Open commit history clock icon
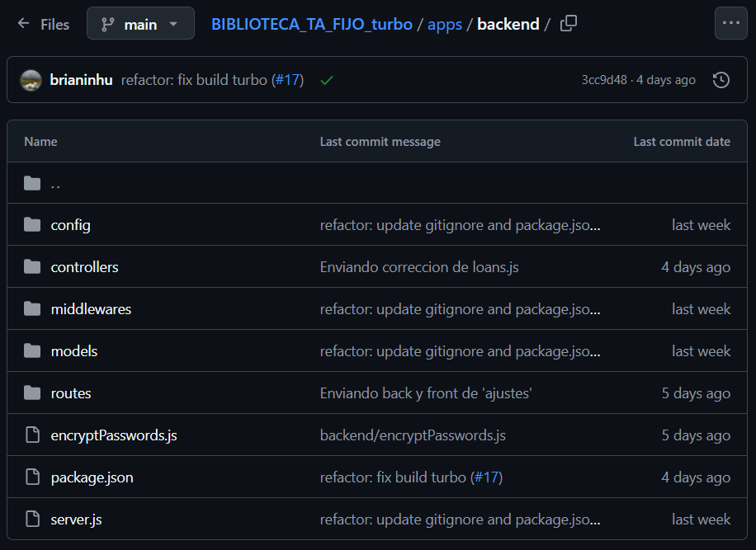 [721, 80]
